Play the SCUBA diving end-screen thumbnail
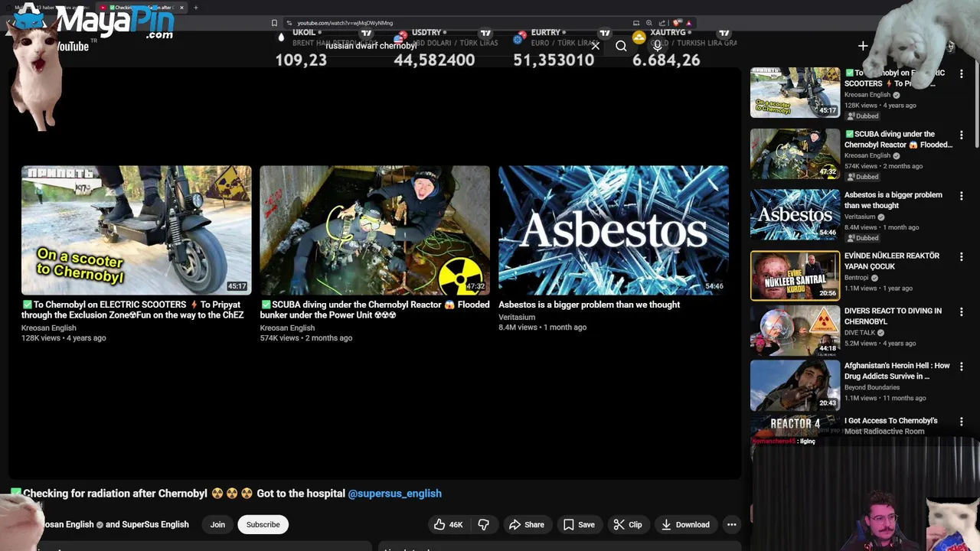Viewport: 980px width, 551px height. tap(374, 230)
